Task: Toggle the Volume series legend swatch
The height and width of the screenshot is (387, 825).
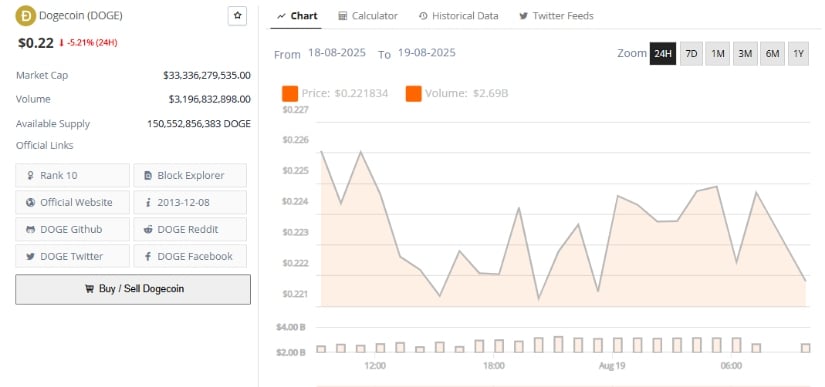Action: [414, 94]
